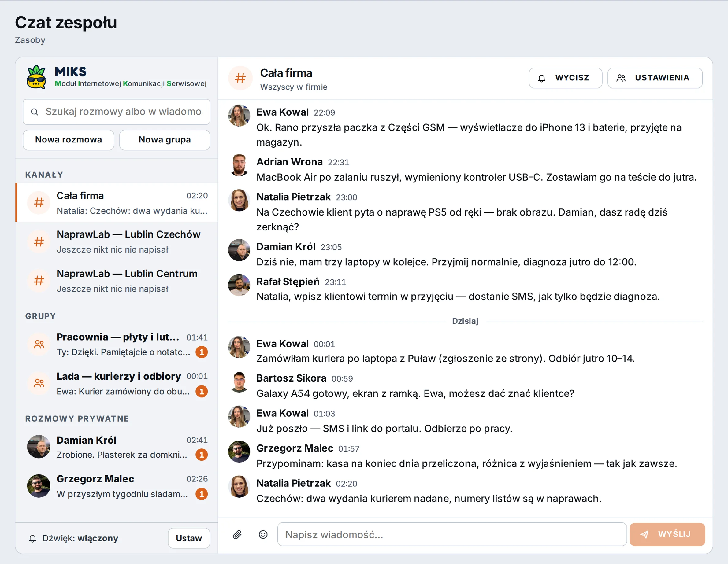Click Ewa Kowal's 22:09 message text

[x=469, y=135]
